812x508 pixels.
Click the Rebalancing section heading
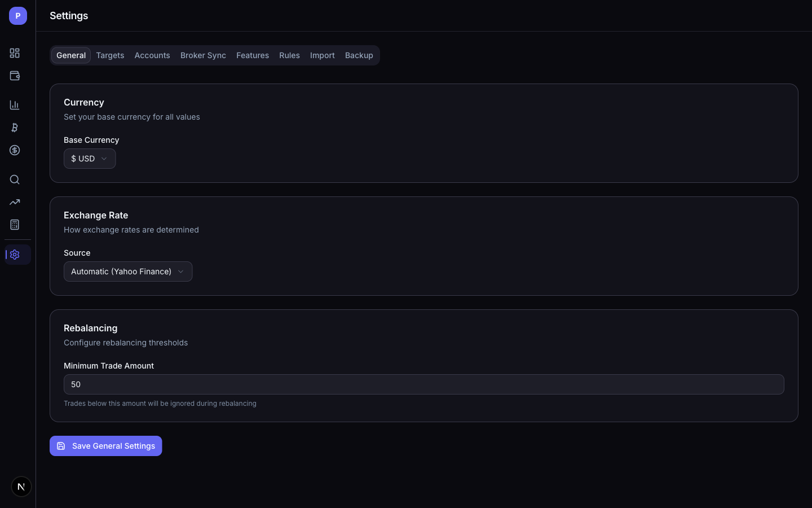point(91,328)
